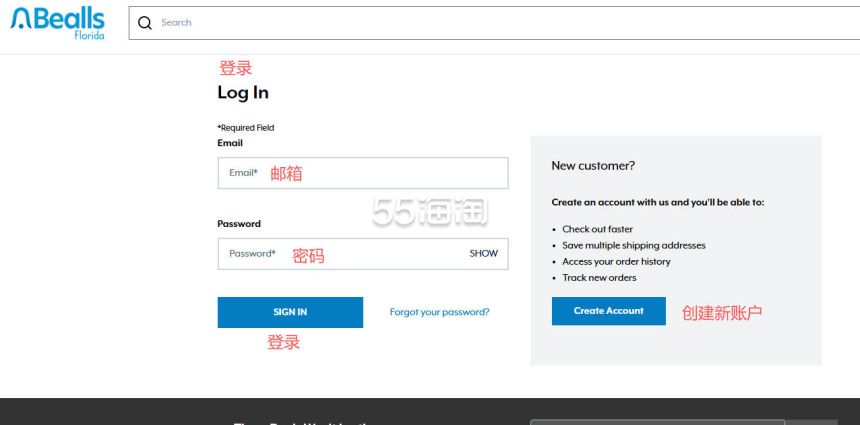The height and width of the screenshot is (425, 860).
Task: Click into the Email input field
Action: pyautogui.click(x=362, y=173)
